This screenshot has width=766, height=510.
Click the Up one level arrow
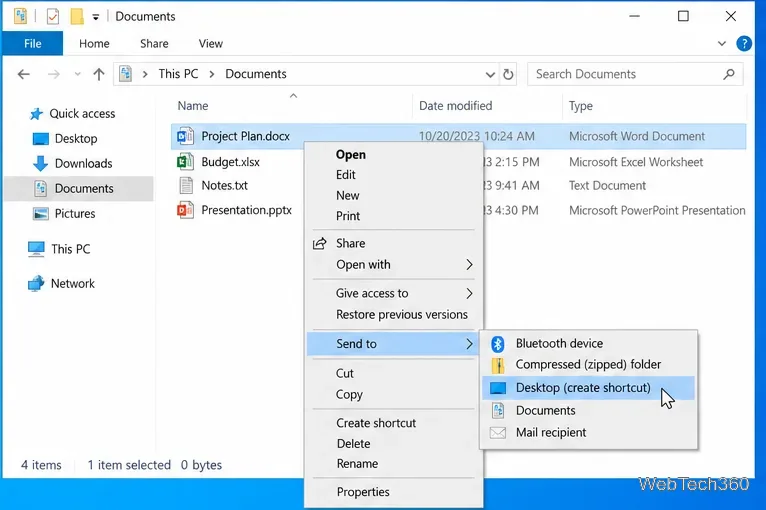[x=99, y=74]
